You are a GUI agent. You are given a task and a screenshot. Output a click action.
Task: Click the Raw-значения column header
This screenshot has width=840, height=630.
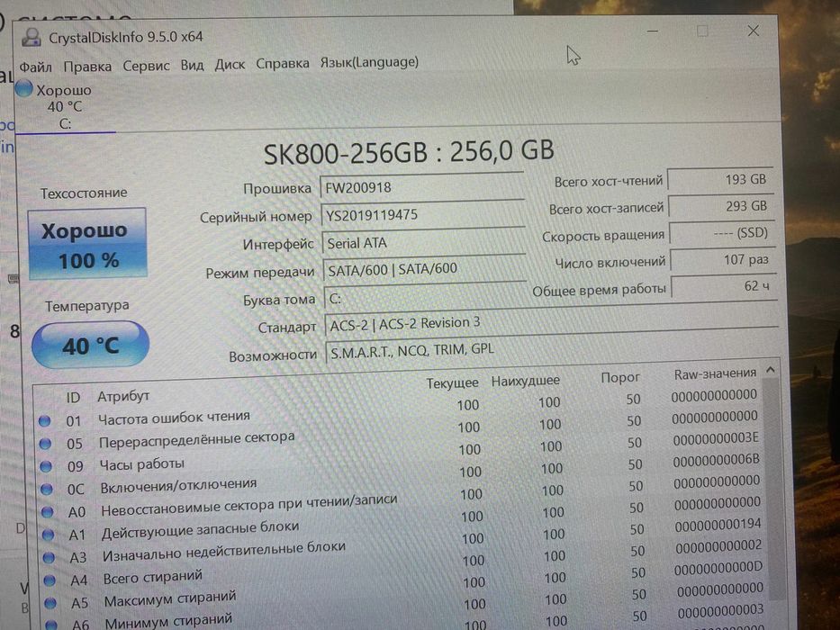pyautogui.click(x=715, y=373)
